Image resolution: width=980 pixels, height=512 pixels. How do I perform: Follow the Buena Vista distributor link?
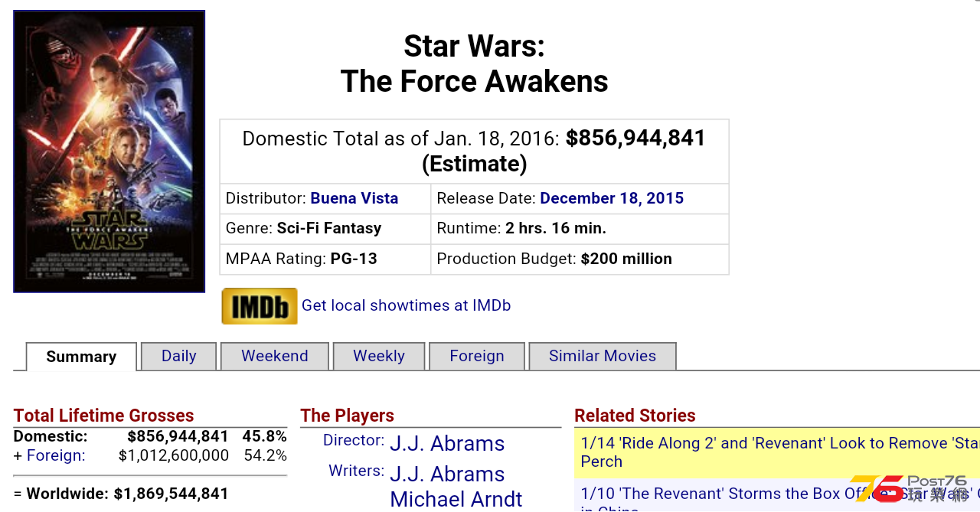pyautogui.click(x=354, y=198)
